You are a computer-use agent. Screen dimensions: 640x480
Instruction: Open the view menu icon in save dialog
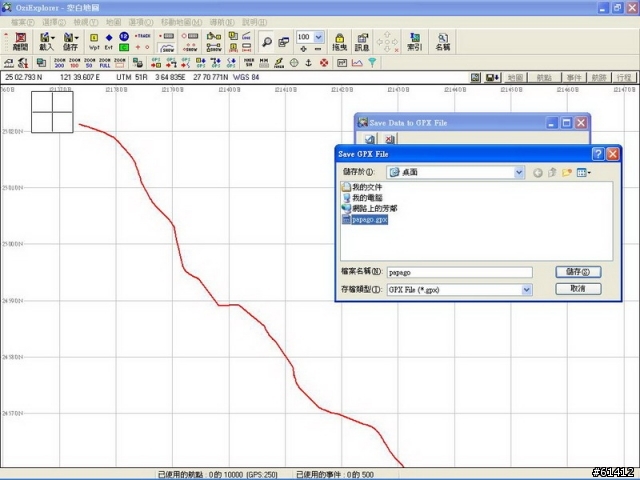click(x=583, y=173)
